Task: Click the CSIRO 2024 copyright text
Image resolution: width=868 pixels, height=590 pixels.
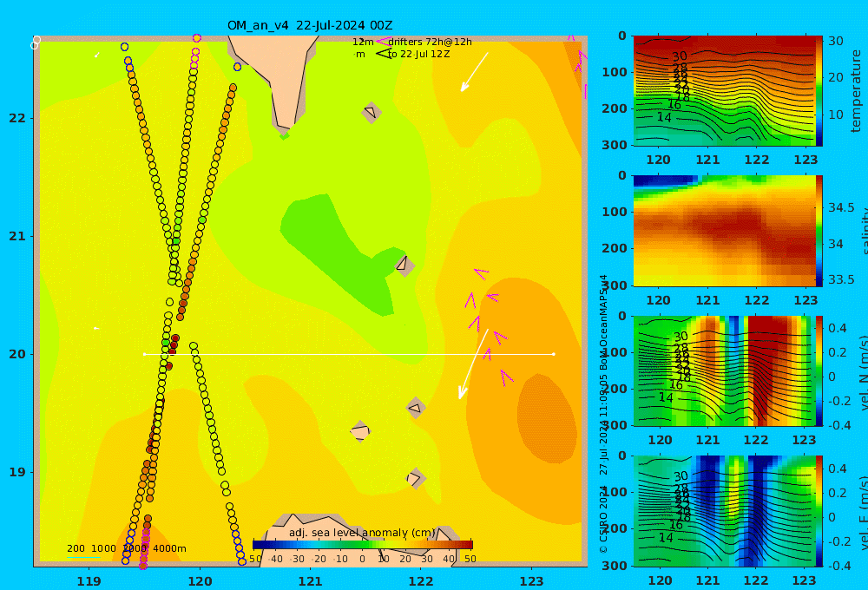Action: coord(603,519)
